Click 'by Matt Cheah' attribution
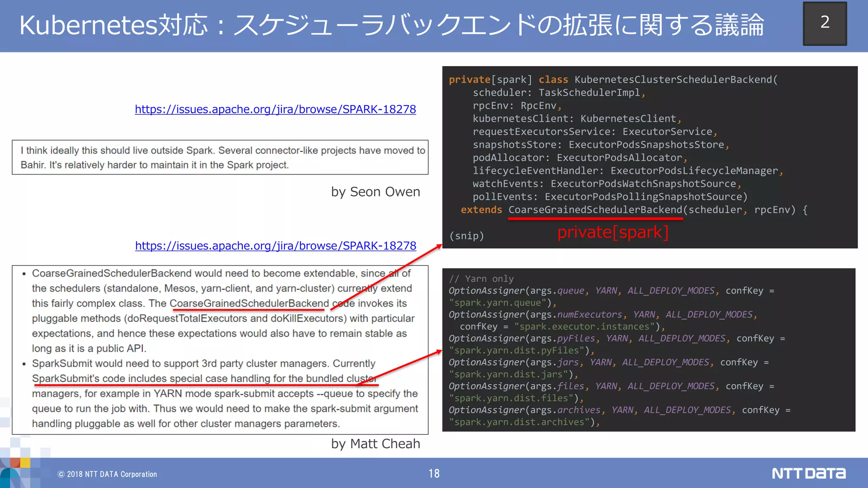Image resolution: width=868 pixels, height=488 pixels. coord(375,444)
